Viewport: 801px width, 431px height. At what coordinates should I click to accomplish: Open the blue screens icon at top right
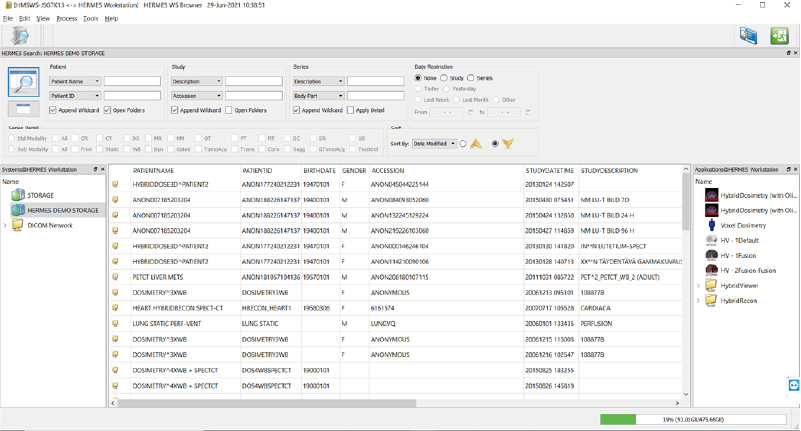click(748, 36)
